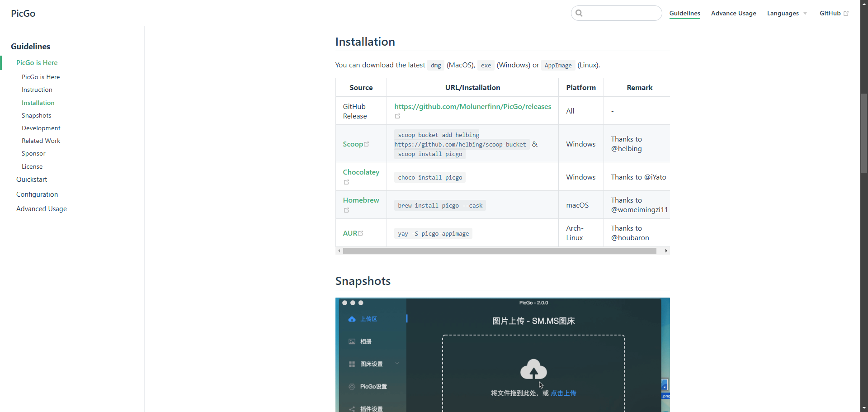Viewport: 868px width, 412px height.
Task: Select top-level PicGo is Here sidebar section
Action: tap(37, 63)
